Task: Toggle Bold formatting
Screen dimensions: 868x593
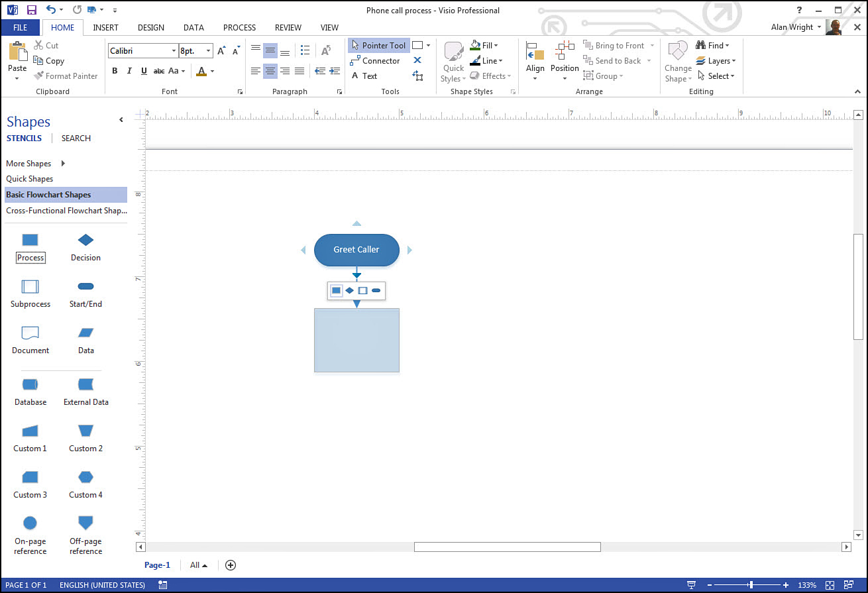Action: [x=115, y=71]
